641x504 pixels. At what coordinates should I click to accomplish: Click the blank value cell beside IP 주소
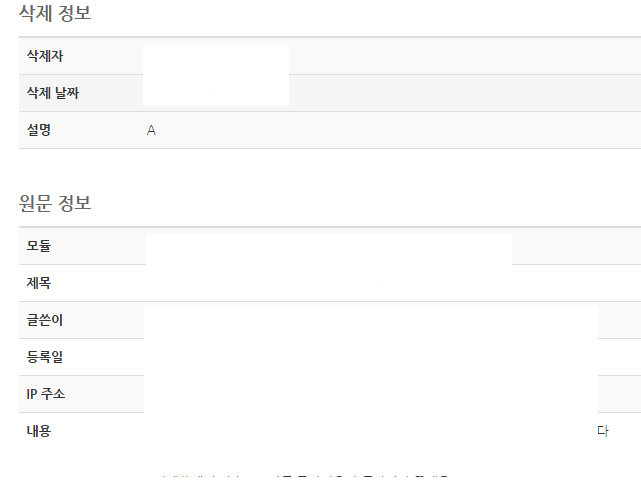tap(371, 394)
